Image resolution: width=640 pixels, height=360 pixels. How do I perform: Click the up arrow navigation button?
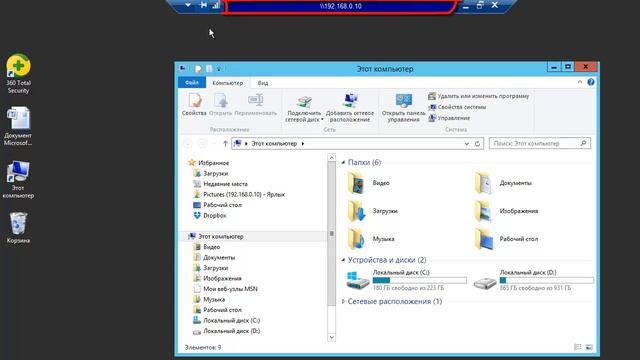[x=225, y=144]
